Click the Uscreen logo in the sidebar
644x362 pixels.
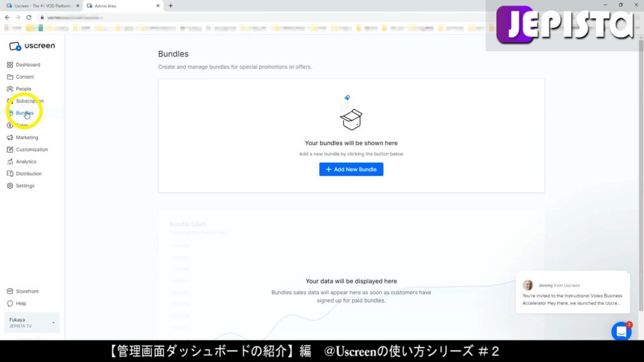coord(32,46)
